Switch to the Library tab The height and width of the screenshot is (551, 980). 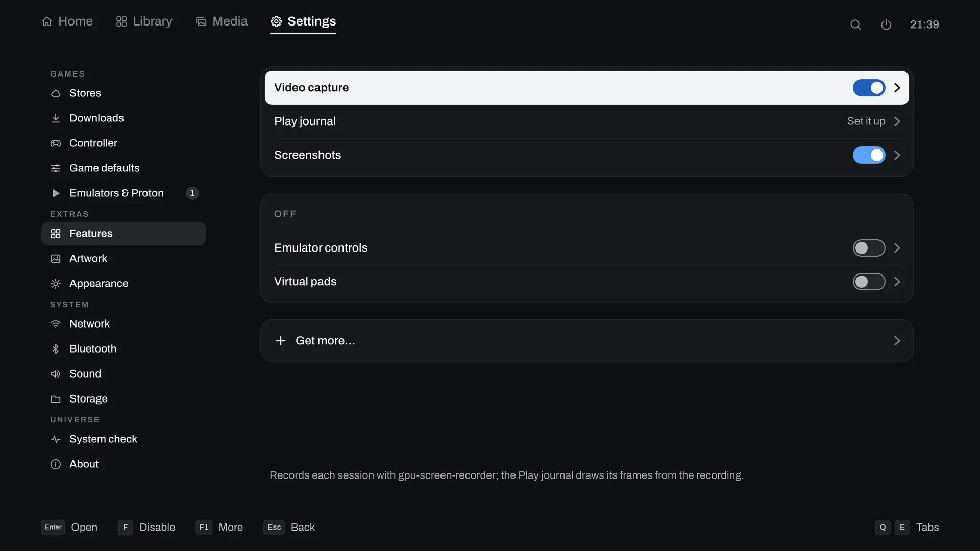coord(144,21)
